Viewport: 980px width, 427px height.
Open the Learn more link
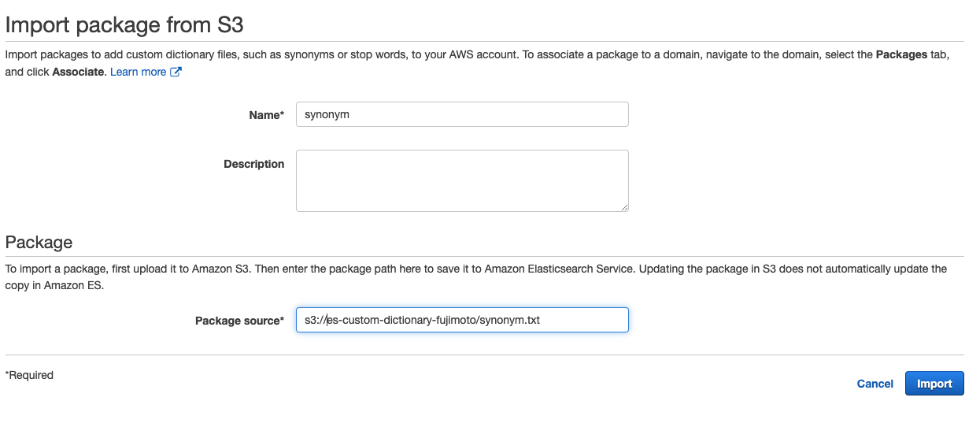139,72
